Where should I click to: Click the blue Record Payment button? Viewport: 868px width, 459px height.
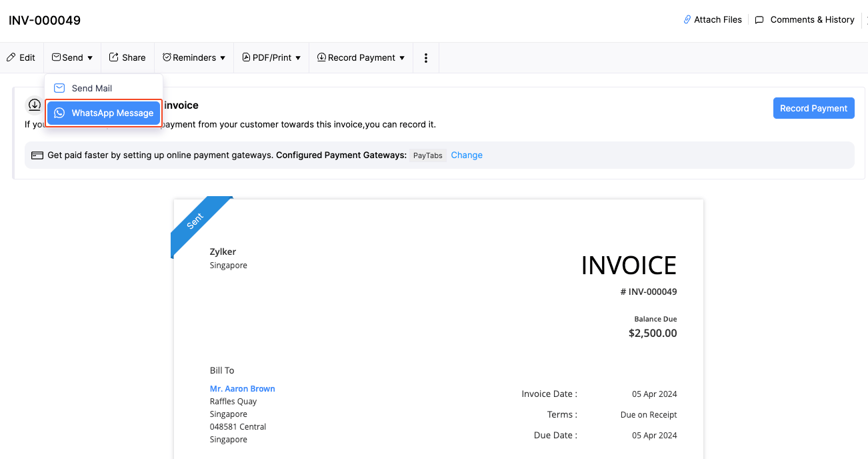coord(813,108)
